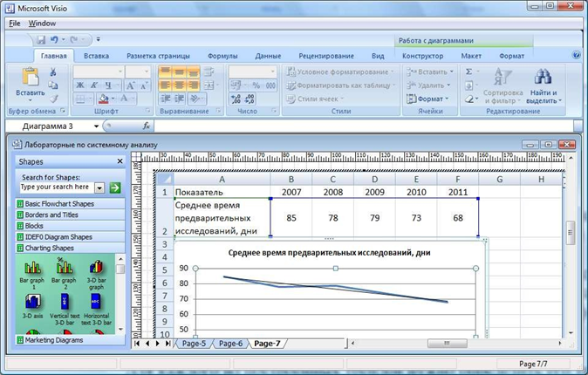The image size is (588, 375).
Task: Click the Cut scissors icon
Action: pos(53,72)
